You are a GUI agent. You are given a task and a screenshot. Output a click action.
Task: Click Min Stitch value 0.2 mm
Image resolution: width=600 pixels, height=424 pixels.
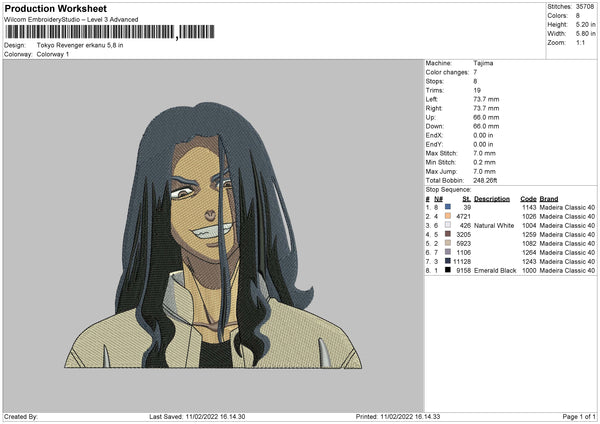click(484, 162)
